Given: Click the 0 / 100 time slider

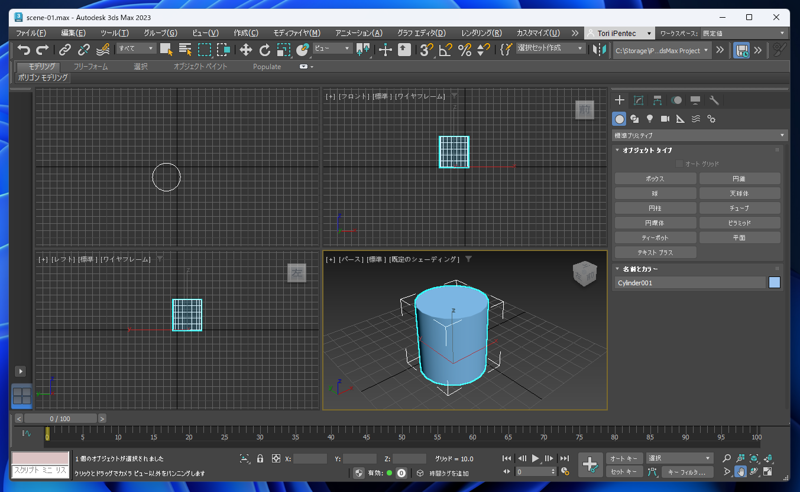Looking at the screenshot, I should tap(60, 419).
